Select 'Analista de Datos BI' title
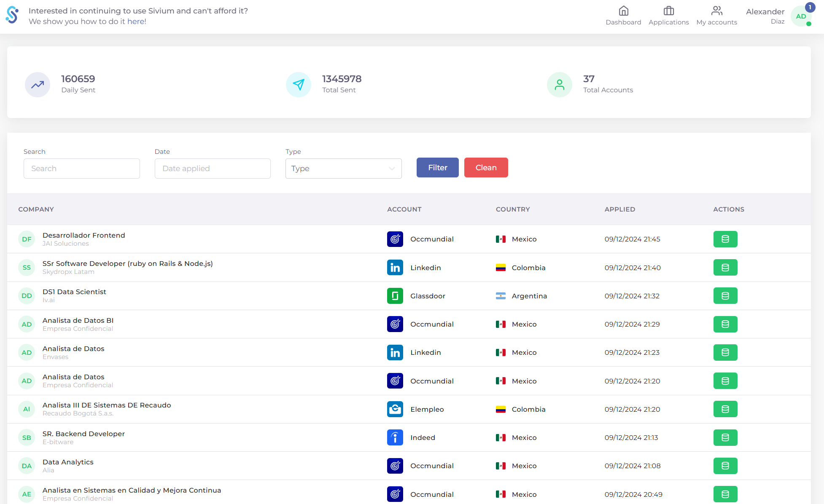 point(78,320)
